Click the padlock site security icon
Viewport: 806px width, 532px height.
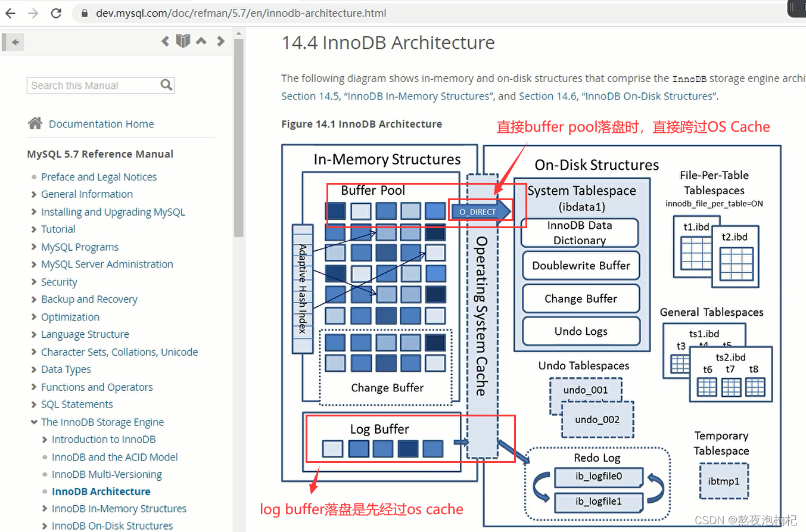point(85,13)
